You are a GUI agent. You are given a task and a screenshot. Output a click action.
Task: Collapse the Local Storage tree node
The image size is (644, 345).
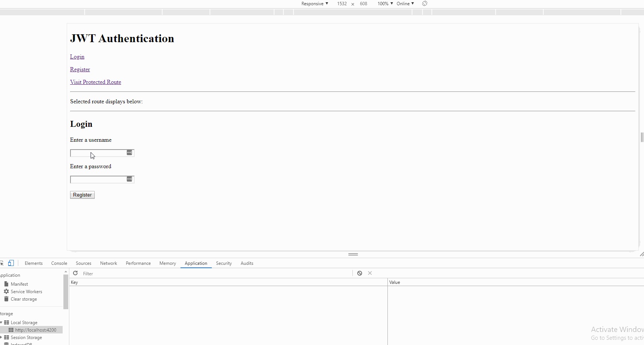[1, 323]
